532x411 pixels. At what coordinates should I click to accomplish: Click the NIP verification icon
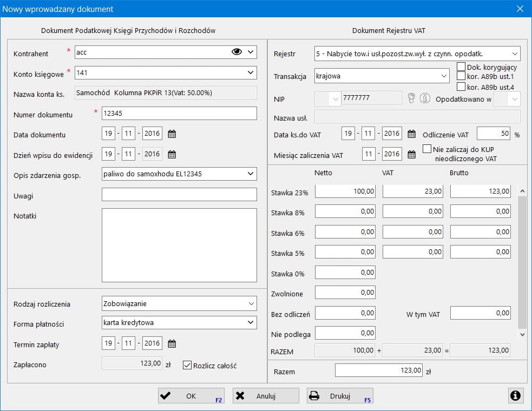pyautogui.click(x=412, y=98)
